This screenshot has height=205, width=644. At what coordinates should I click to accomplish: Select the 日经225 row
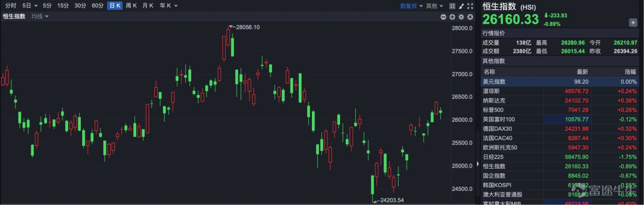click(560, 157)
